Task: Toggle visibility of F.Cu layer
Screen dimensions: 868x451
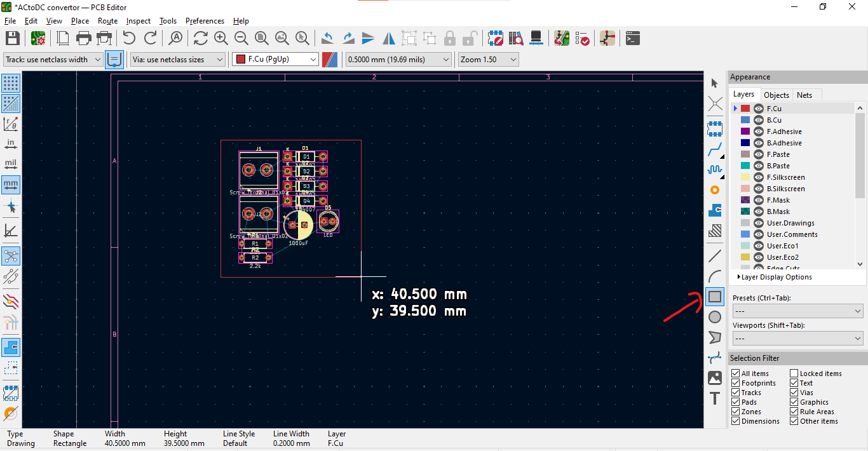Action: click(758, 109)
